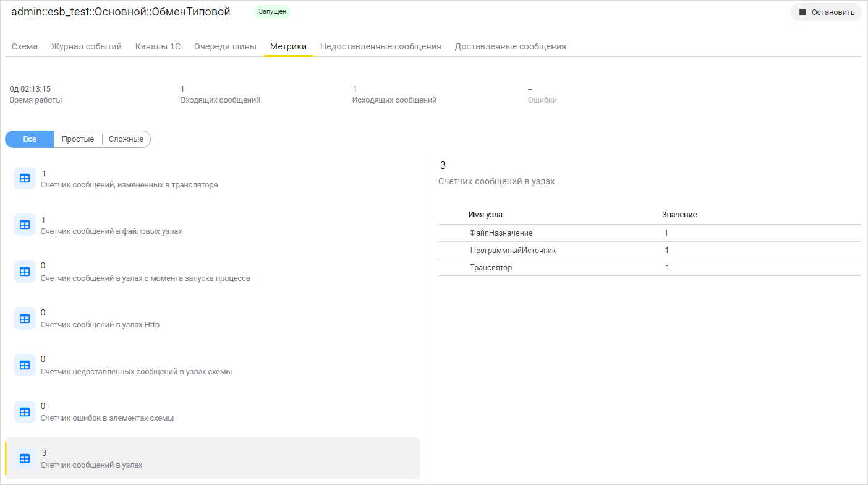The height and width of the screenshot is (485, 868).
Task: Click table icon for schema element errors
Action: pos(25,412)
